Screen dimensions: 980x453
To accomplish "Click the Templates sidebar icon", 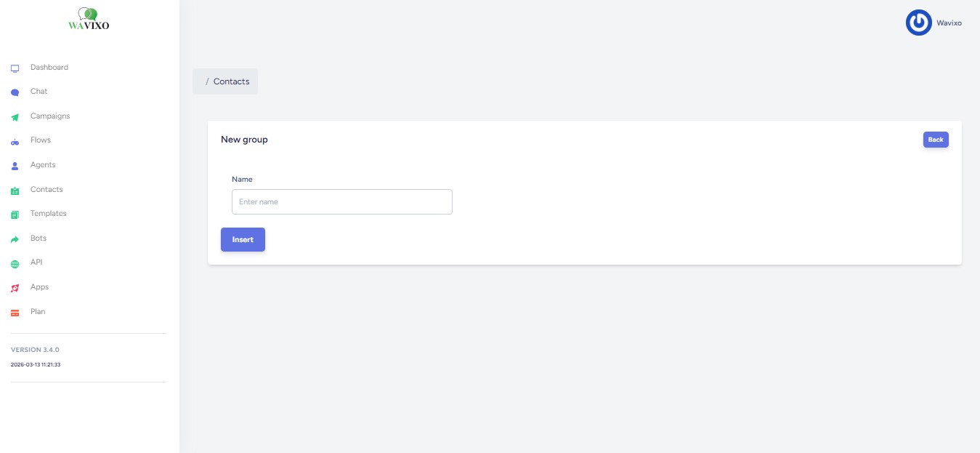I will coord(15,215).
